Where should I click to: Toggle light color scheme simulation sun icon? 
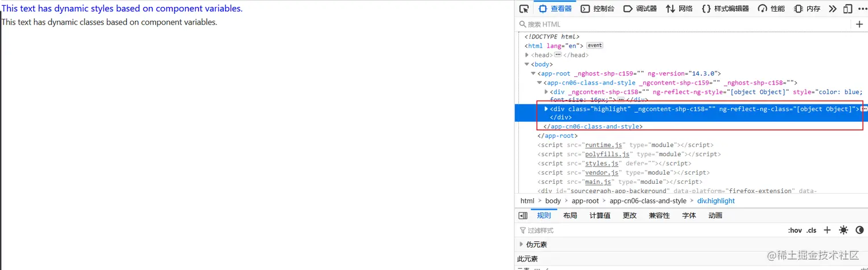click(843, 230)
